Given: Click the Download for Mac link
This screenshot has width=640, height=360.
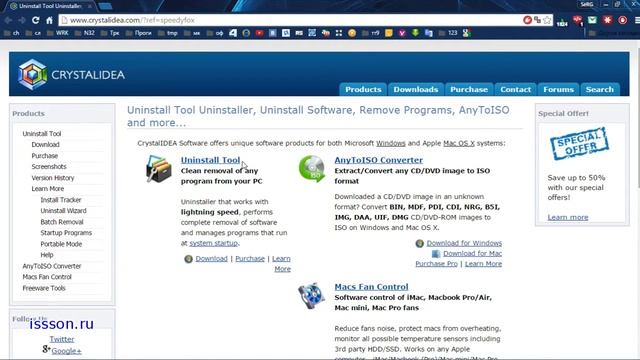Looking at the screenshot, I should 472,253.
